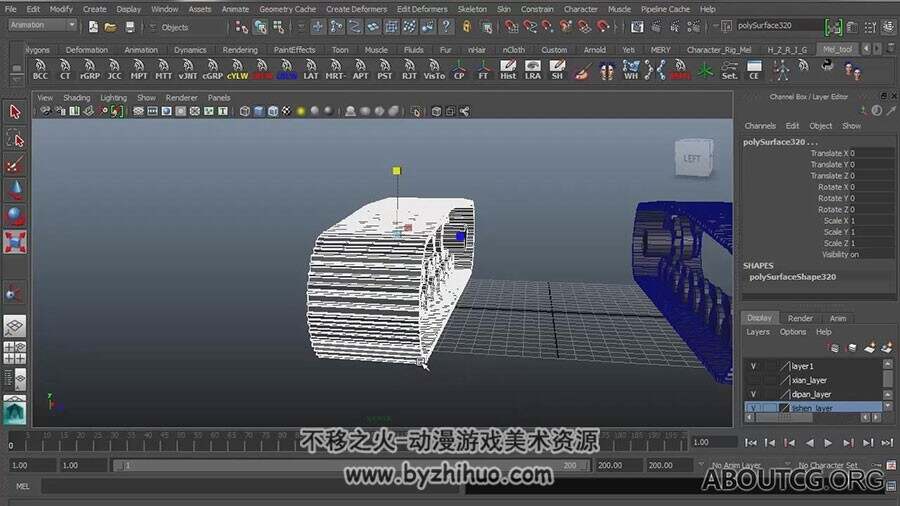
Task: Switch to the Render layer tab
Action: click(x=800, y=318)
